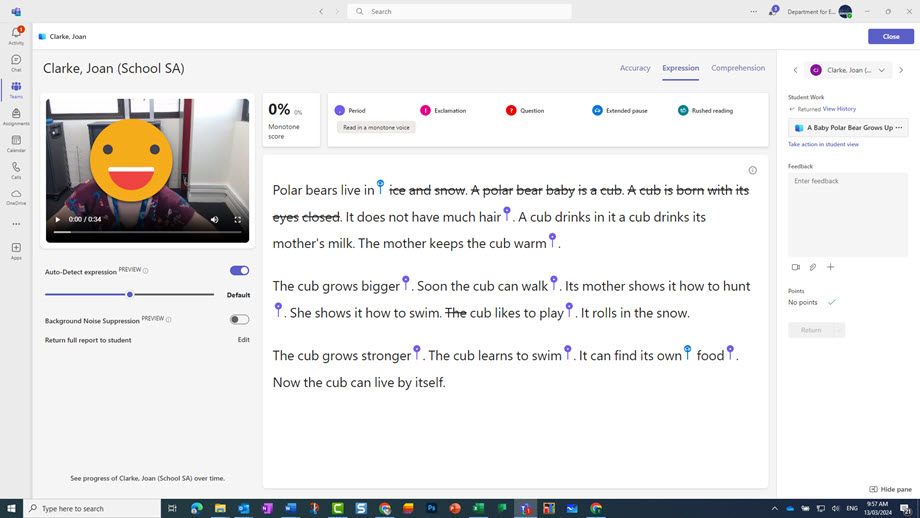Go to the previous student arrow
920x518 pixels.
pyautogui.click(x=796, y=70)
